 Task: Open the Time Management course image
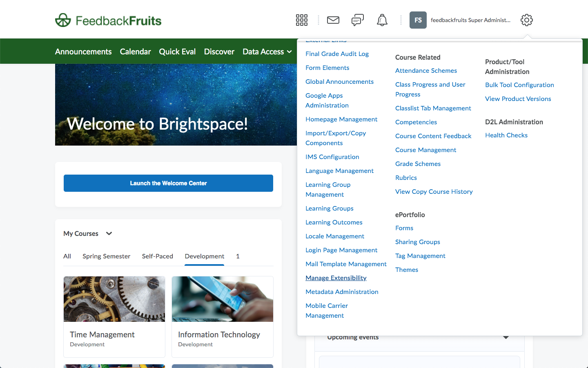tap(114, 299)
